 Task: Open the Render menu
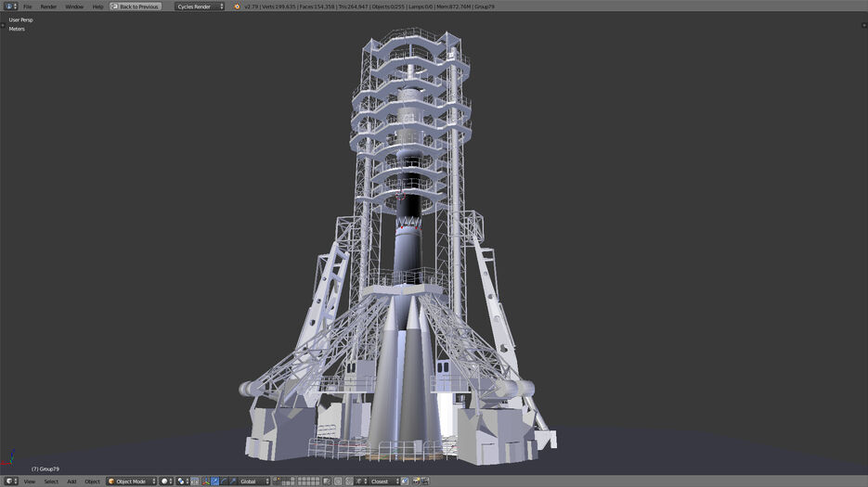click(x=48, y=6)
